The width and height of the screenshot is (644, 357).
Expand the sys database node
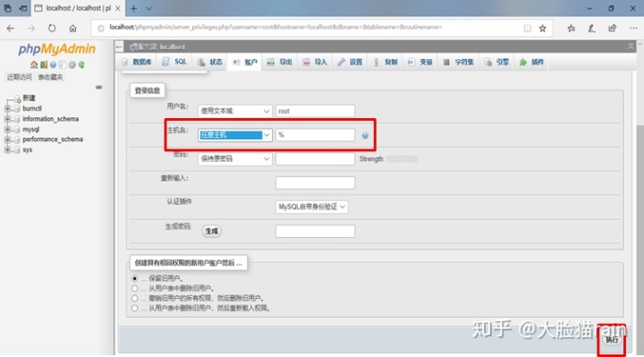pos(7,150)
